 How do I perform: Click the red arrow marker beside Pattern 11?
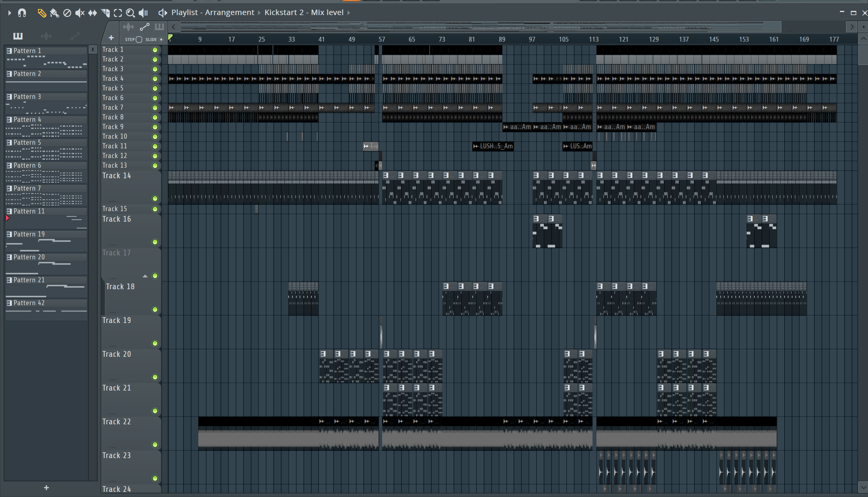point(7,218)
